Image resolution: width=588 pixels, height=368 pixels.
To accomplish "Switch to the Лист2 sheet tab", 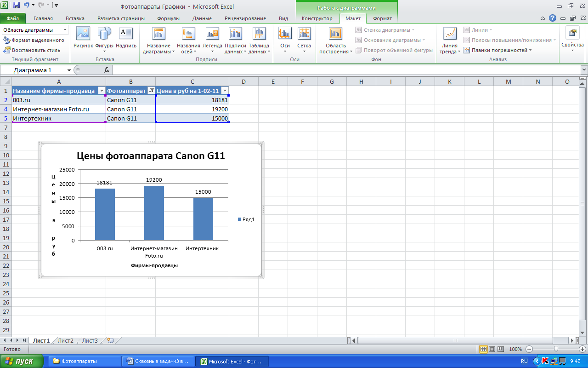I will [x=65, y=341].
